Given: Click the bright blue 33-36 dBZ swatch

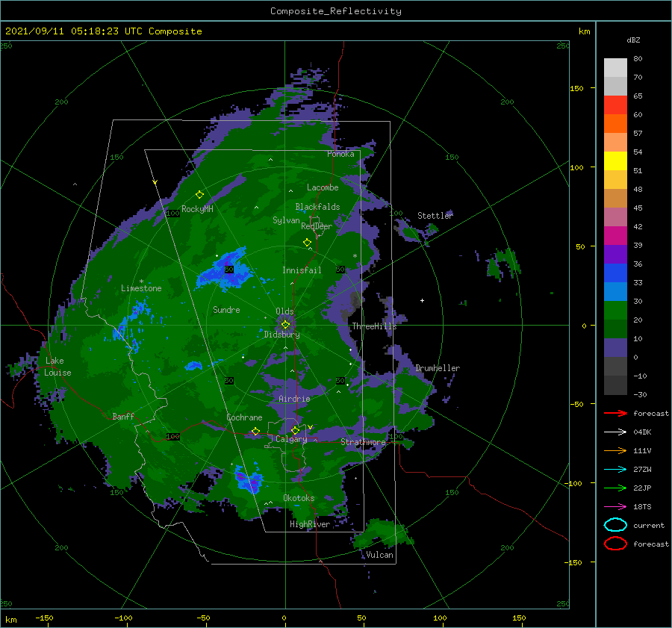Looking at the screenshot, I should pyautogui.click(x=615, y=273).
